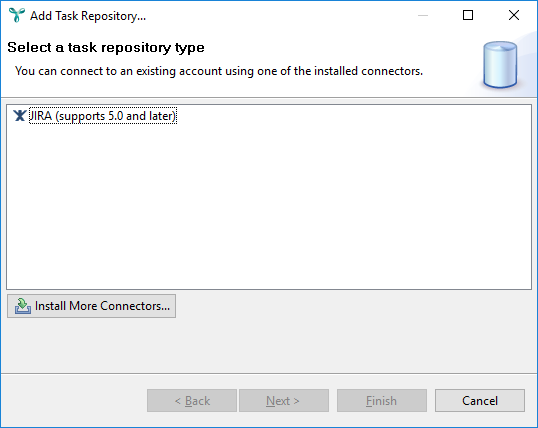Screen dimensions: 538x428
Task: Proceed with the Next > button
Action: pos(284,401)
